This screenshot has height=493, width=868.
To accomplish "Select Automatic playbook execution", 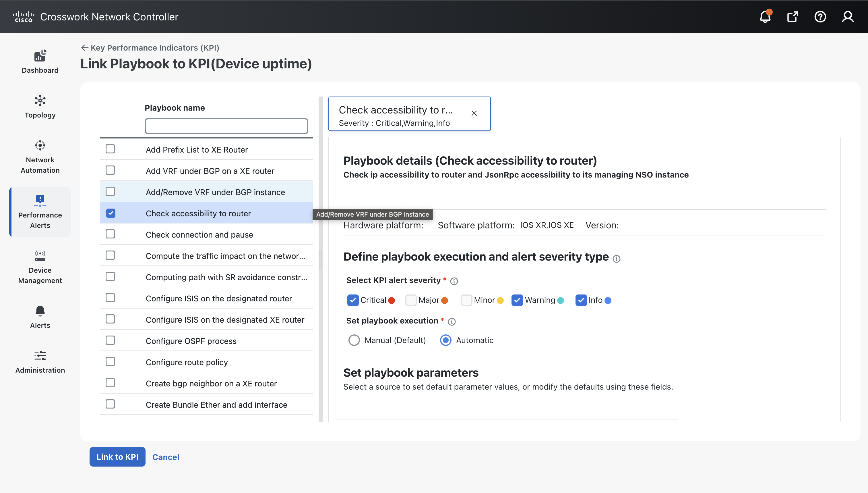I will (x=445, y=340).
